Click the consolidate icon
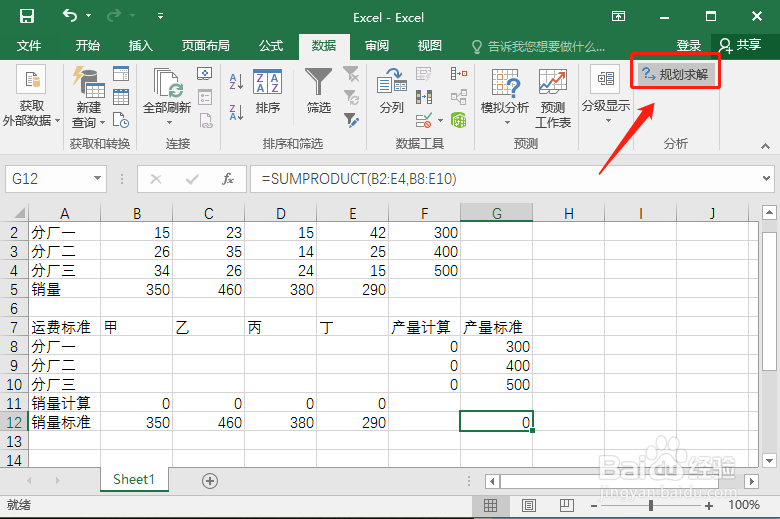Screen dimensions: 780x519 coord(459,74)
